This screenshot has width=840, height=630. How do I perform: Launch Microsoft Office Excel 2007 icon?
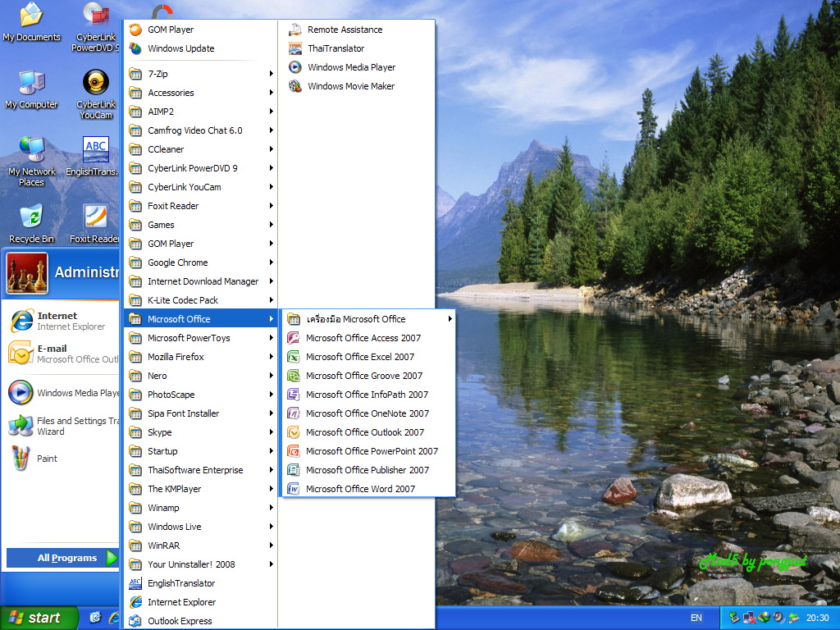pos(293,357)
